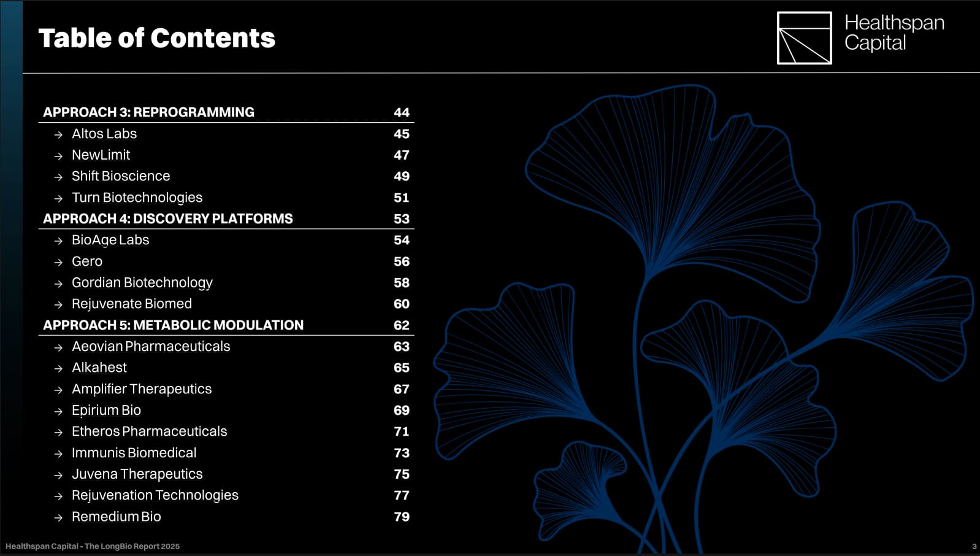The width and height of the screenshot is (980, 556).
Task: Click the arrow icon beside Rejuvenate Biomed
Action: (58, 305)
